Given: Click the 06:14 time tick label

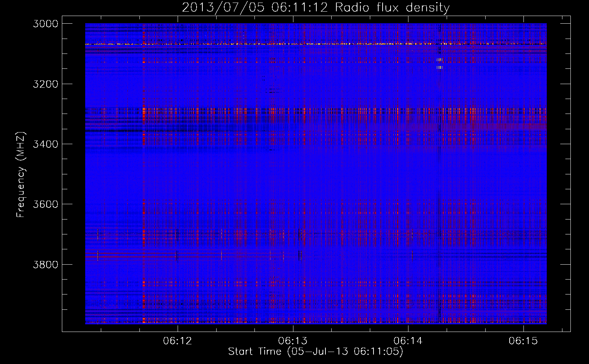Looking at the screenshot, I should 408,341.
